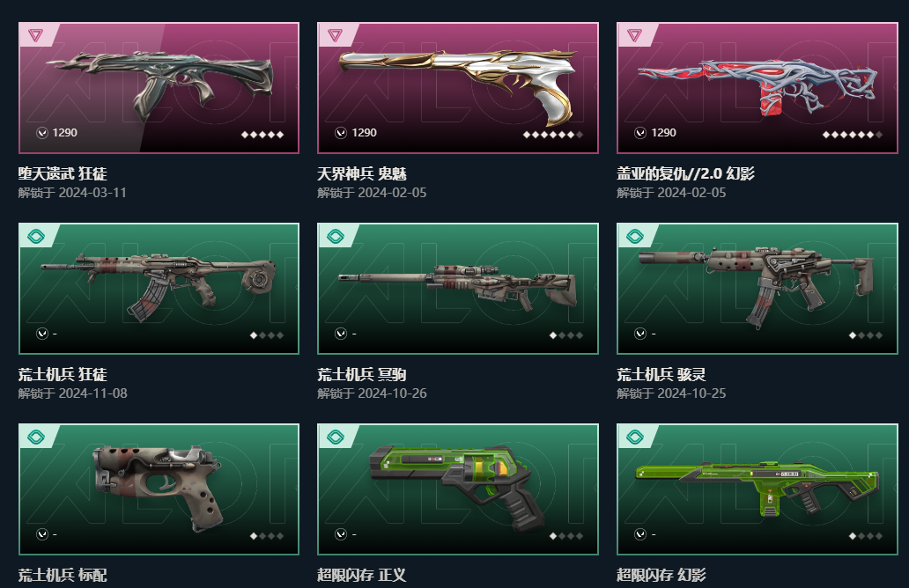
Task: Select the 荒土机兵 标配 pistol image
Action: [x=158, y=486]
